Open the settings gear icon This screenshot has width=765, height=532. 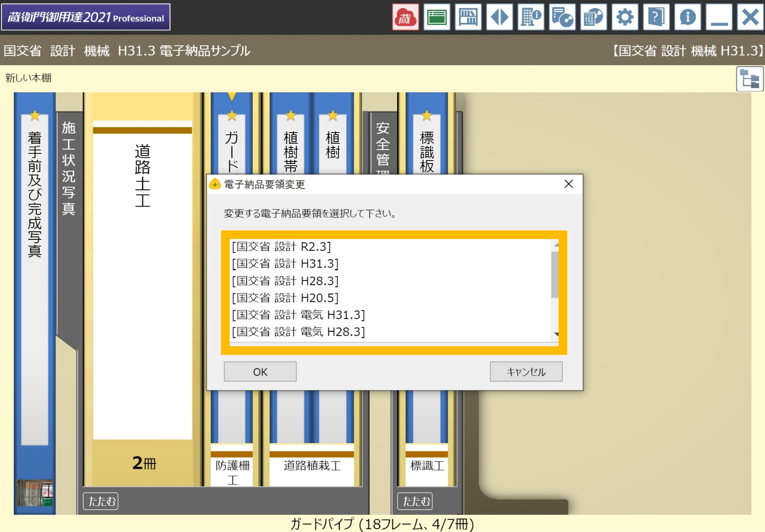coord(625,17)
